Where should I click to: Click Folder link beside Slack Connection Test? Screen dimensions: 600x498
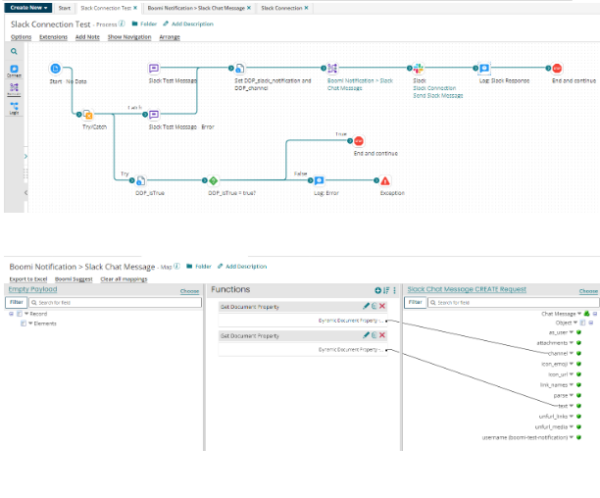pyautogui.click(x=145, y=24)
